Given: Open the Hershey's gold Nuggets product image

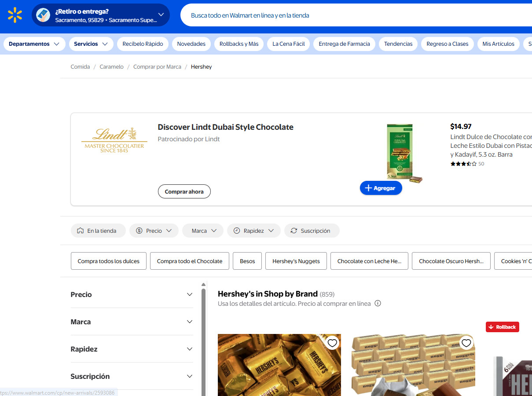Looking at the screenshot, I should (x=279, y=365).
